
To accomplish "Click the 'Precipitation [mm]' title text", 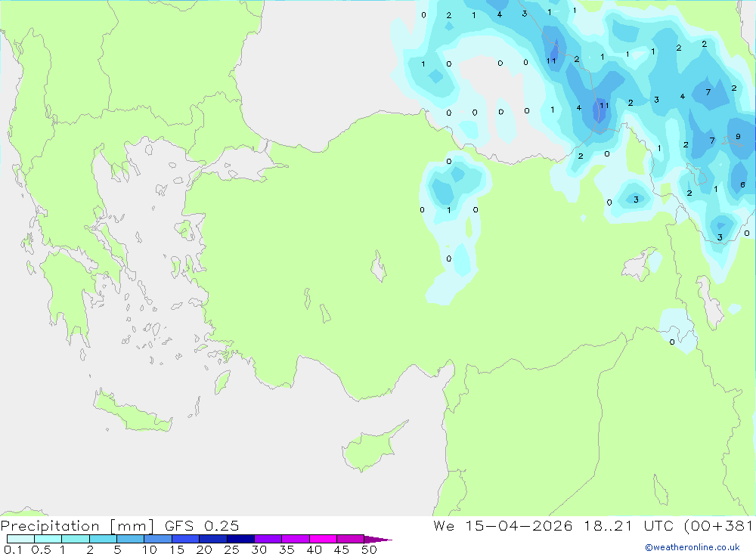I will point(77,526).
